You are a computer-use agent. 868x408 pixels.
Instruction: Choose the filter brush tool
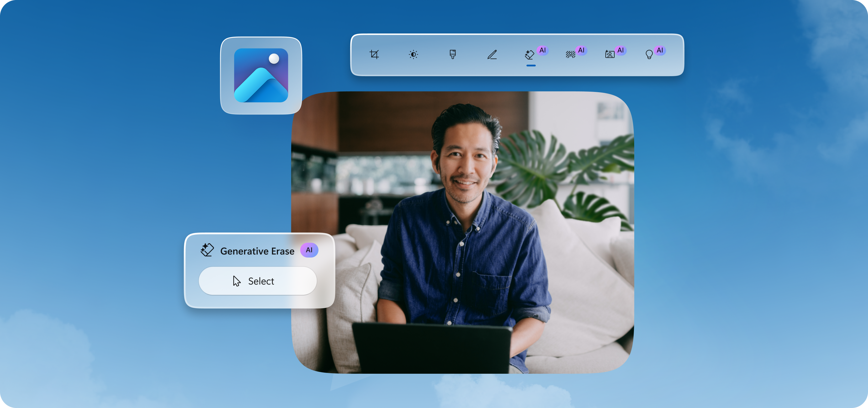click(x=453, y=54)
